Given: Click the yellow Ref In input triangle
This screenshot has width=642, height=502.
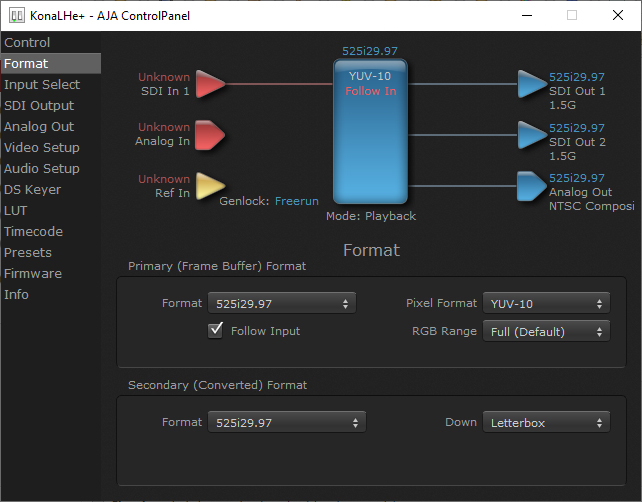Looking at the screenshot, I should (x=210, y=186).
